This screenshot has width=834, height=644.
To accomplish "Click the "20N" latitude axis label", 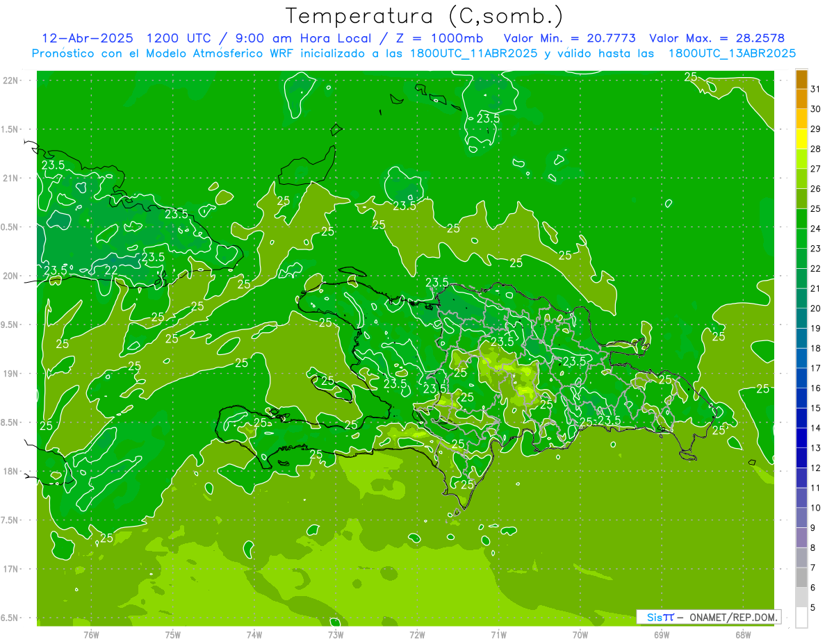I will click(10, 276).
